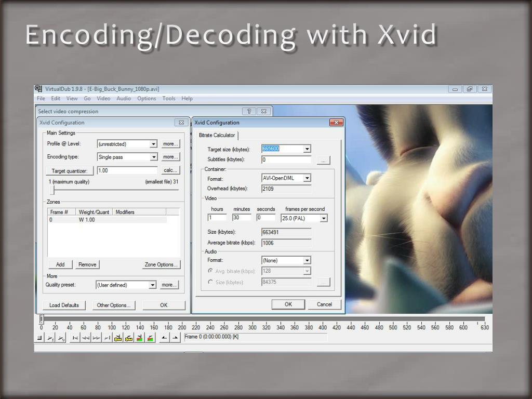Click the Target quantizer value field
Viewport: 532px width, 399px height.
click(x=127, y=170)
